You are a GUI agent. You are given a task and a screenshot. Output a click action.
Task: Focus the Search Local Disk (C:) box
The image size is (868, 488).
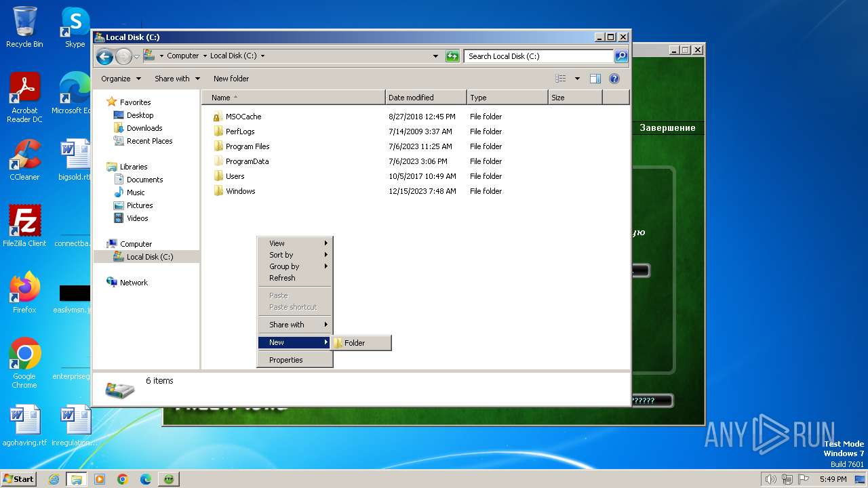click(x=539, y=56)
